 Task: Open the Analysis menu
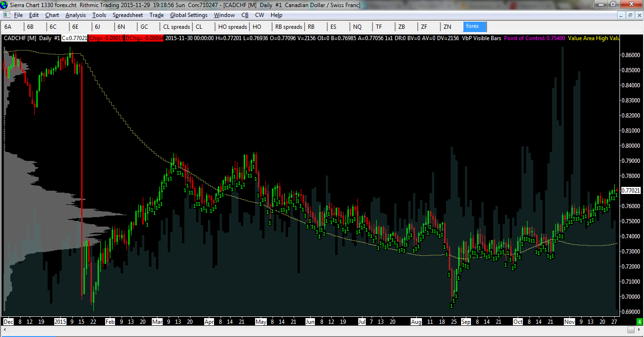76,15
